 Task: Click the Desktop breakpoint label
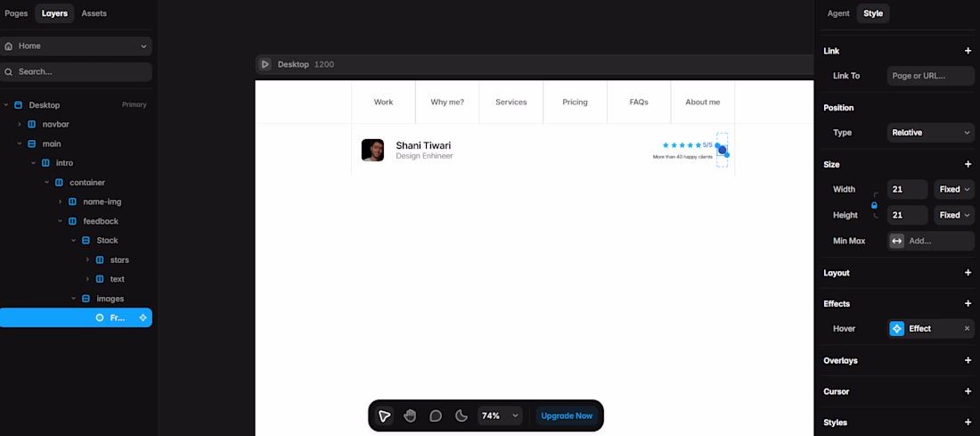pyautogui.click(x=293, y=64)
